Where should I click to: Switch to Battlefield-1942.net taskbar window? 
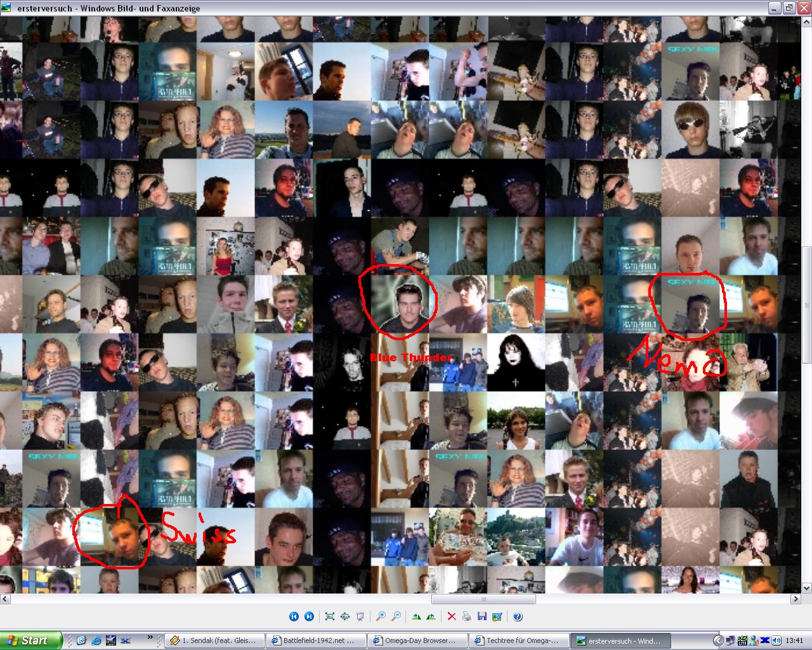315,640
